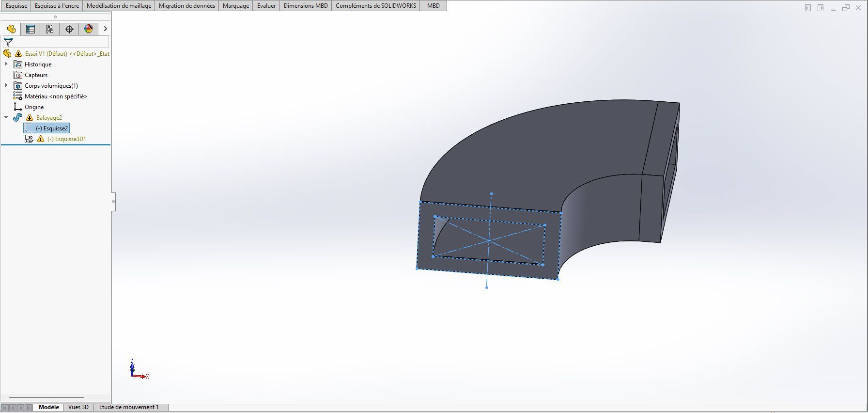Viewport: 868px width, 413px height.
Task: Open the Evaluer ribbon tab
Action: click(266, 6)
